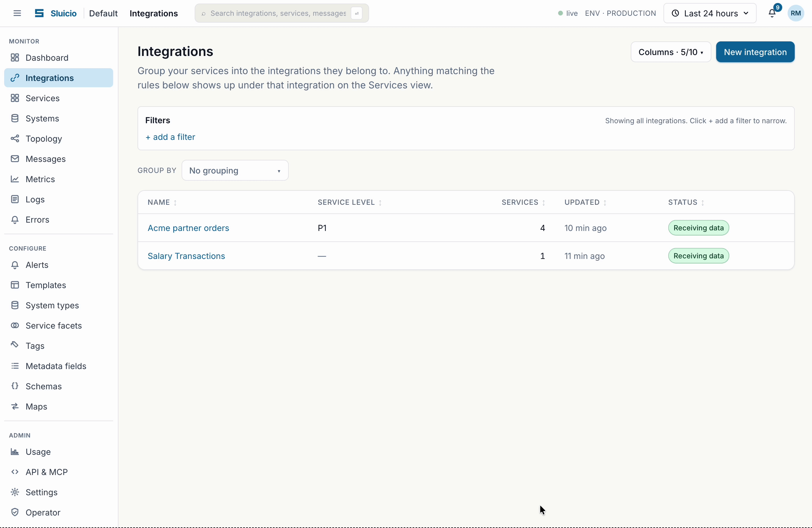The image size is (812, 528).
Task: Click the Maps arrows icon
Action: tap(15, 406)
